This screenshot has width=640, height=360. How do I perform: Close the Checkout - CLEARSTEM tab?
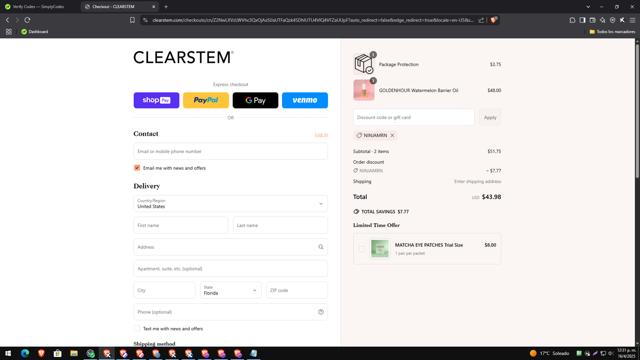coord(153,7)
